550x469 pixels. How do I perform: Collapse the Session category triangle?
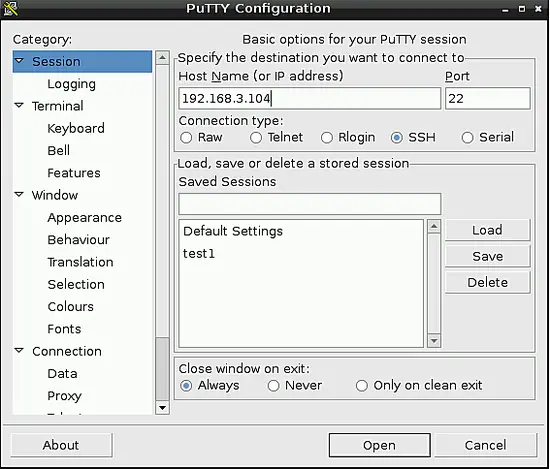click(x=19, y=61)
